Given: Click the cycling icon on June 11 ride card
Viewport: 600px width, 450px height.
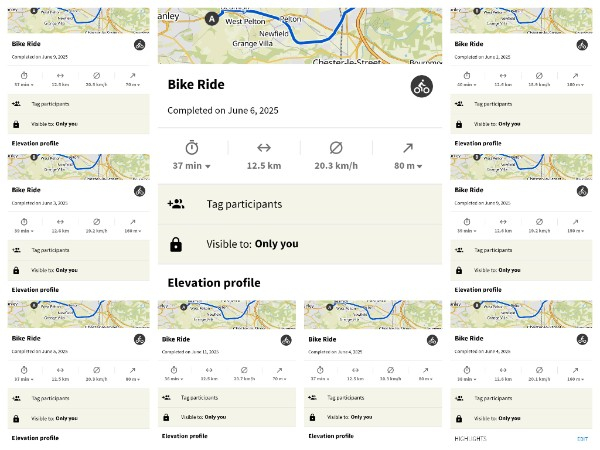Looking at the screenshot, I should click(286, 340).
